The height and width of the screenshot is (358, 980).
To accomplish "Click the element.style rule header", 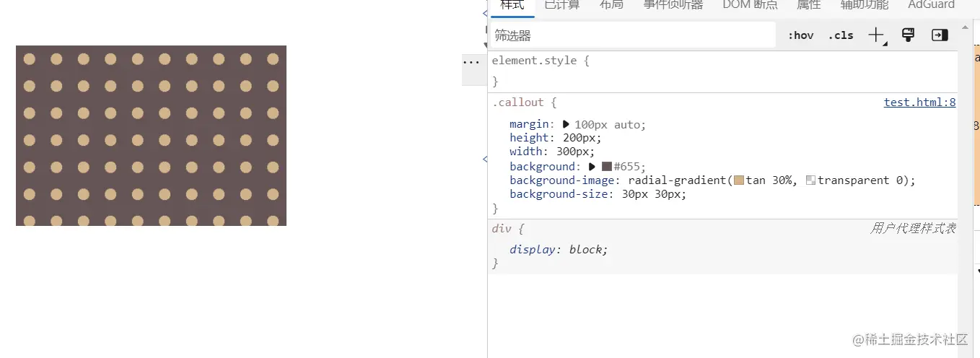I will click(541, 61).
